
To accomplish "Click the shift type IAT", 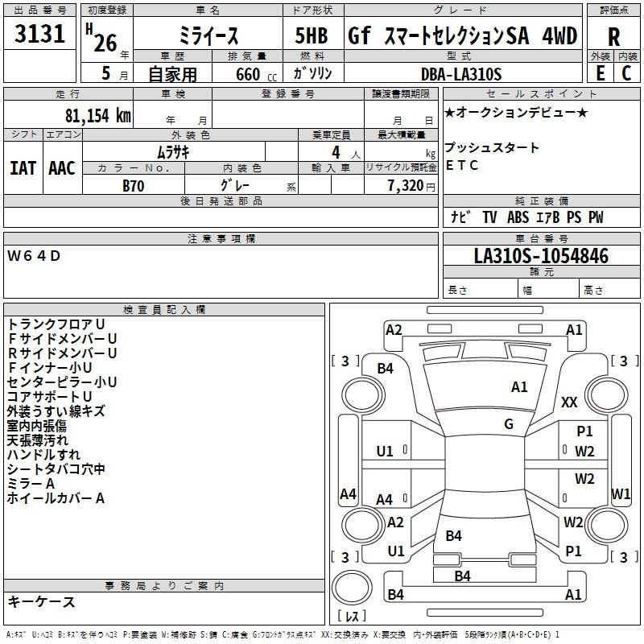I will [23, 168].
